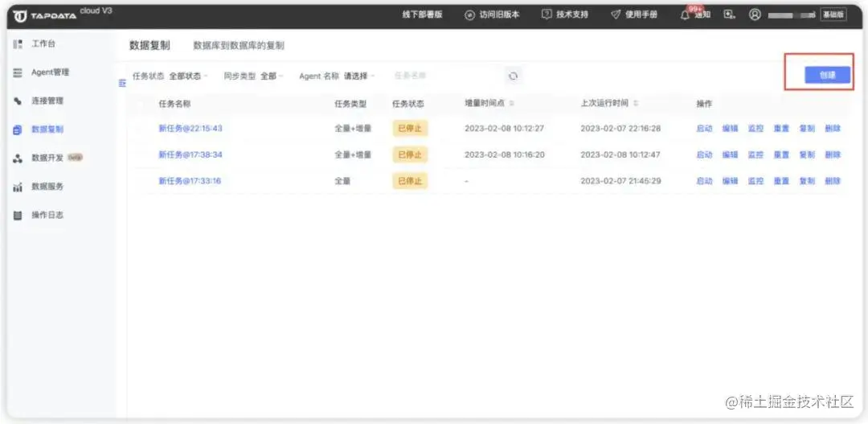
Task: Click last run time 2023-02-07 22:16:28
Action: click(620, 128)
